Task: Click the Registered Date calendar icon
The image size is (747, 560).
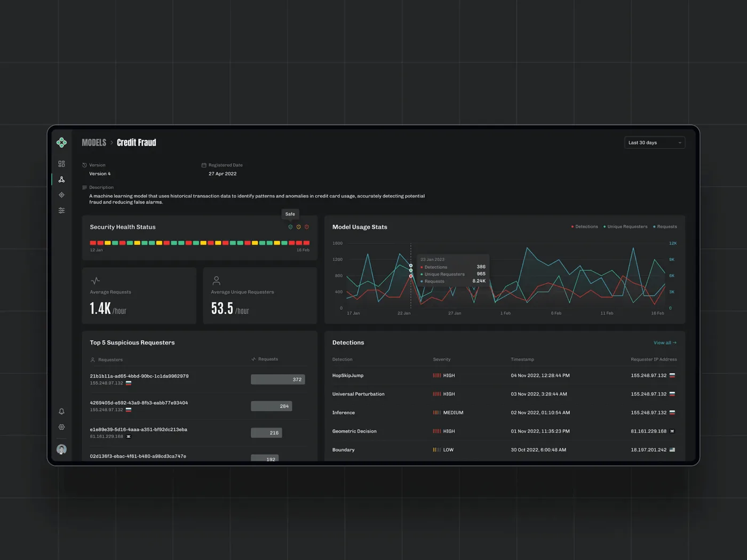Action: pos(204,165)
